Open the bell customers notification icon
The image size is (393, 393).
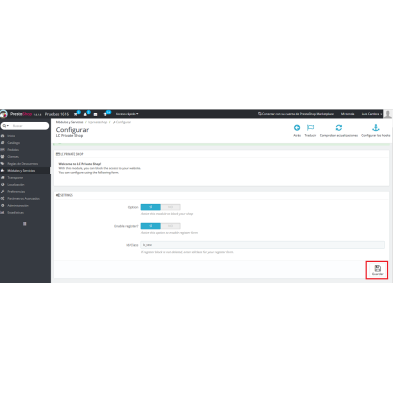(85, 114)
